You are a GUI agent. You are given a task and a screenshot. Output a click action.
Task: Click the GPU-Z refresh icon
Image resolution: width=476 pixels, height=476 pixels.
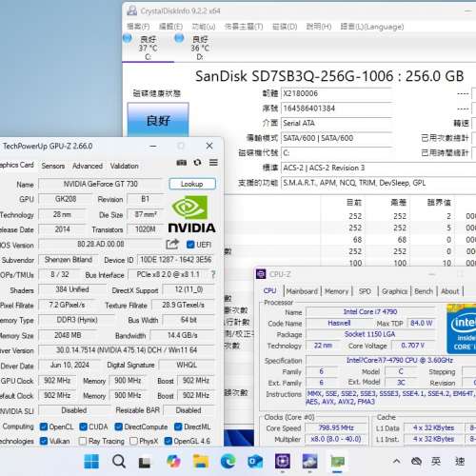pyautogui.click(x=197, y=163)
